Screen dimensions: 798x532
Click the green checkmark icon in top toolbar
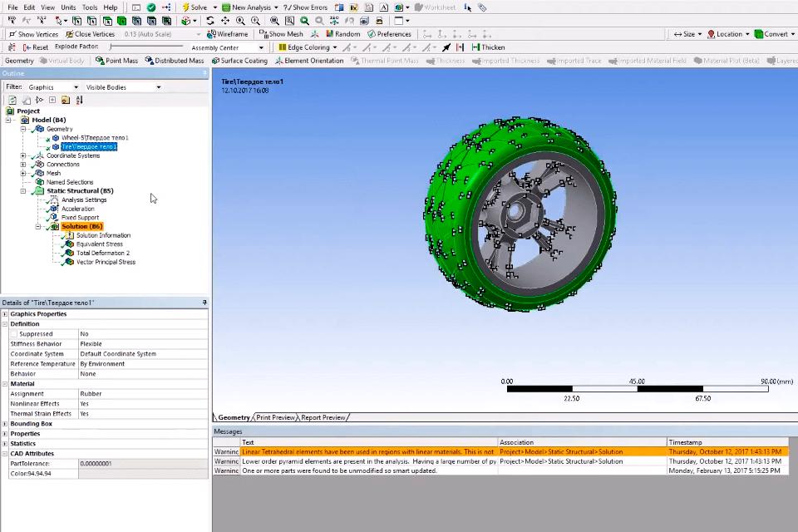(151, 7)
